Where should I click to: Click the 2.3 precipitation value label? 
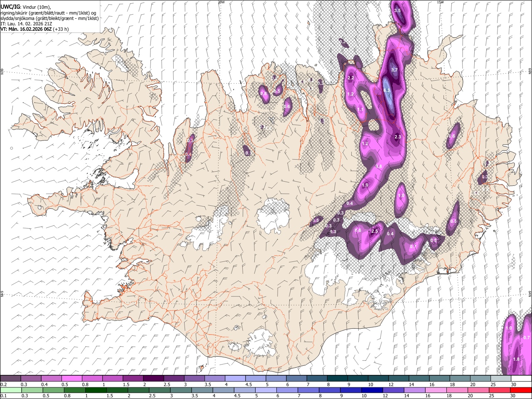[398, 137]
